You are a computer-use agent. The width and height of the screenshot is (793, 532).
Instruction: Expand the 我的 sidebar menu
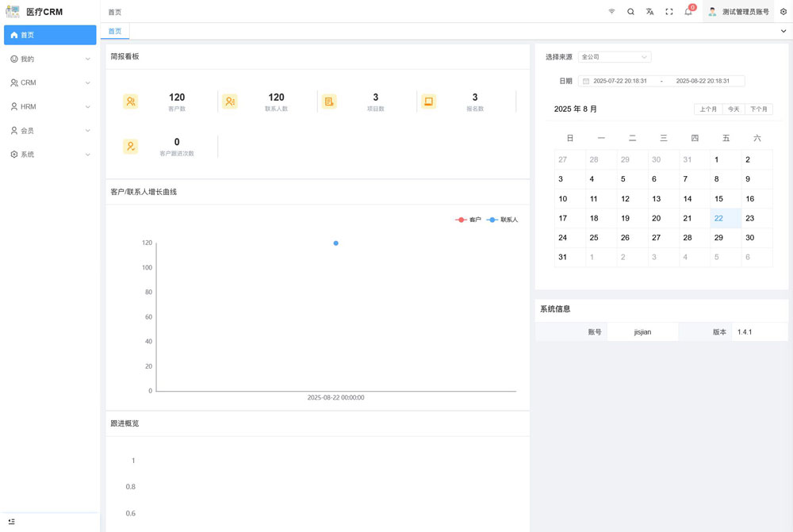click(x=50, y=59)
